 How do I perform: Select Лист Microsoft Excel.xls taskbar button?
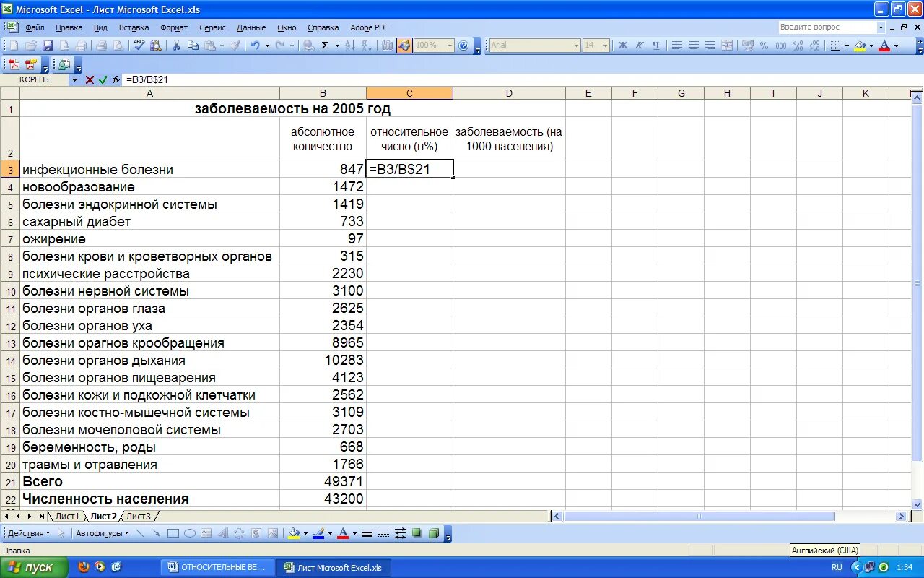click(x=334, y=568)
